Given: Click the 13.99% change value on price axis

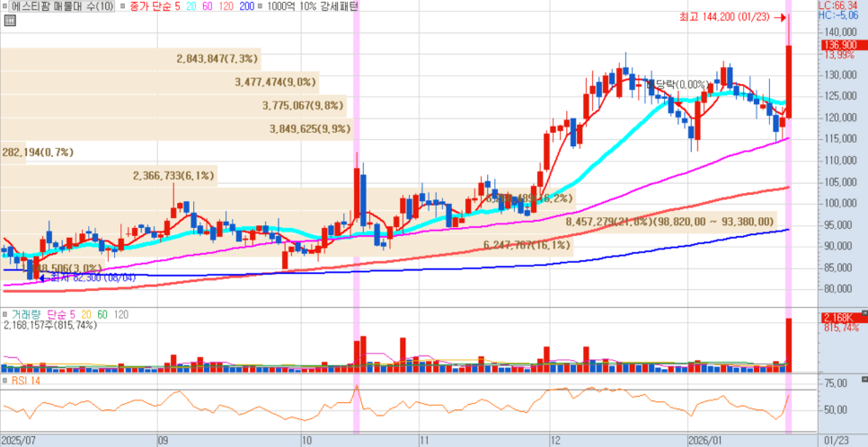Looking at the screenshot, I should pos(839,55).
